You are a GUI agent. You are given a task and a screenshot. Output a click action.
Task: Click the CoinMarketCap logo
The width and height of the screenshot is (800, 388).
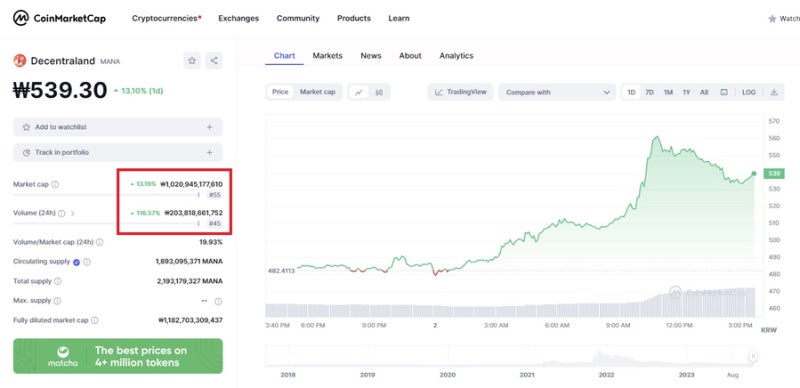(60, 18)
